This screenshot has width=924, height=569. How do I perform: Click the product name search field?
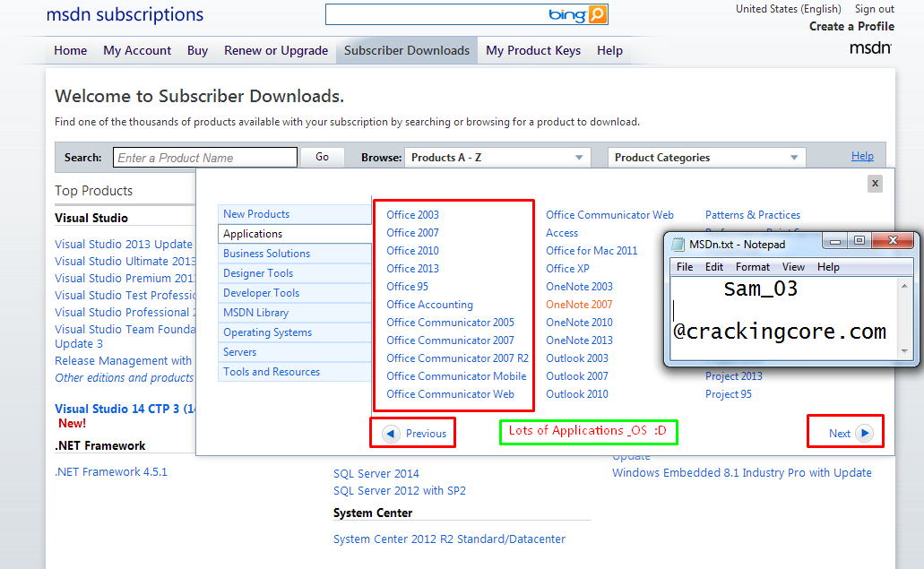(x=205, y=158)
